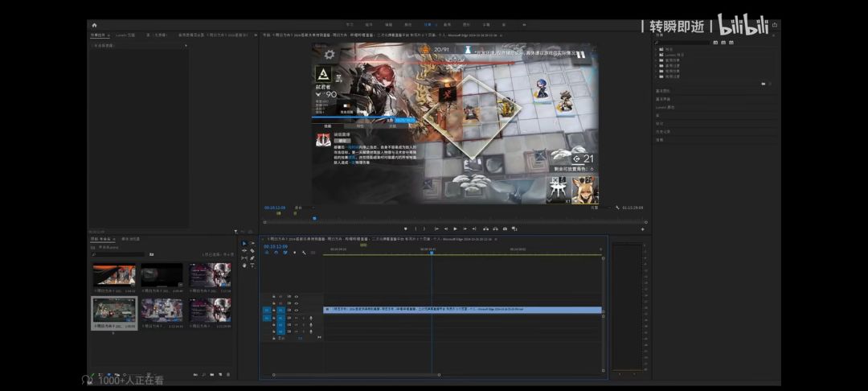This screenshot has height=391, width=868.
Task: Toggle the first preset filter icon in Effects
Action: point(715,42)
